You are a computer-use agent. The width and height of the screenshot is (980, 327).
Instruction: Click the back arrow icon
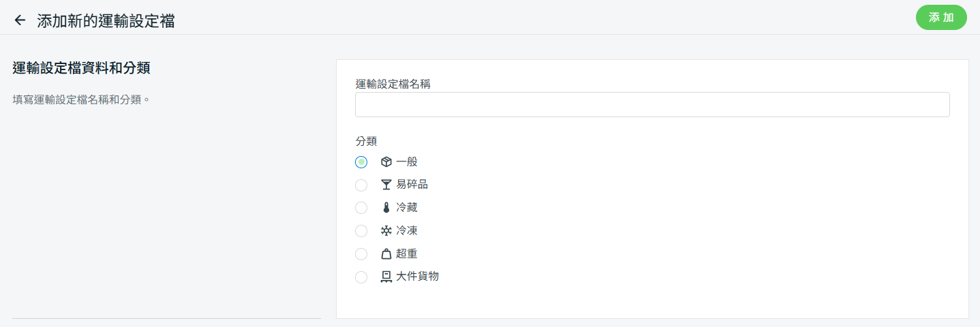(20, 20)
